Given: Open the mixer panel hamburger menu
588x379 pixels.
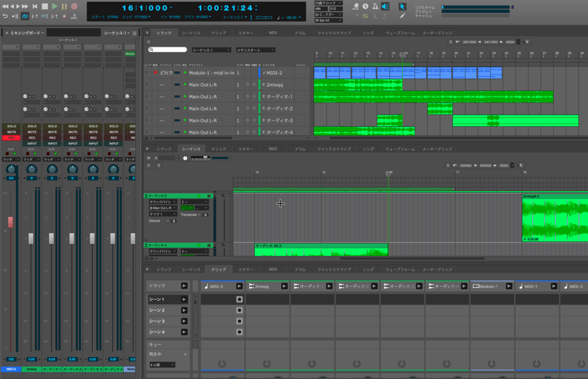Looking at the screenshot, I should click(x=135, y=33).
